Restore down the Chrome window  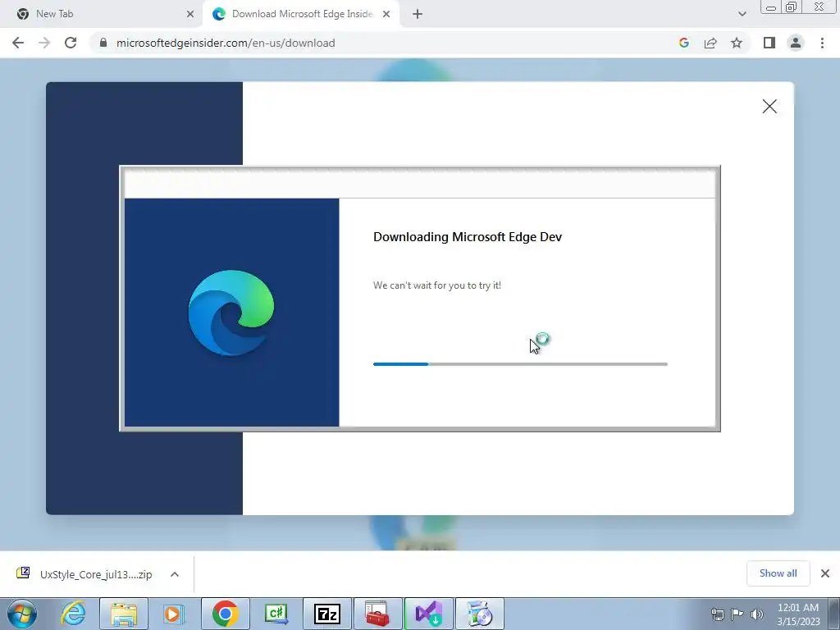[x=792, y=7]
